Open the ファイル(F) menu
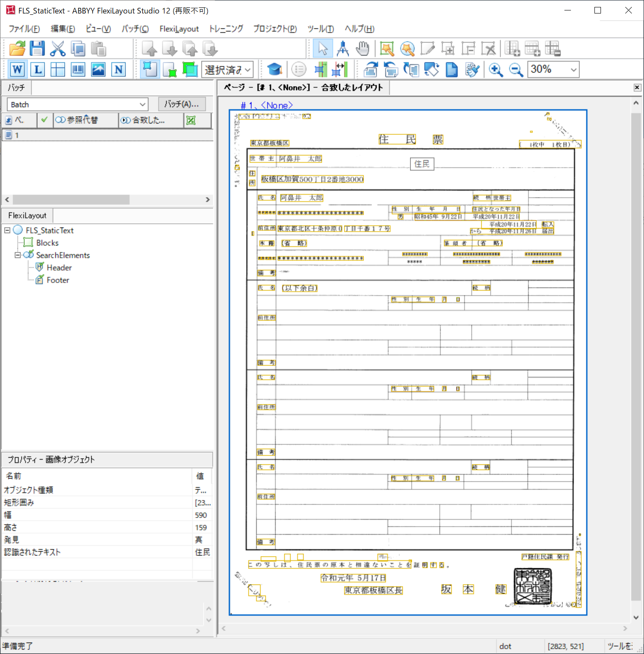This screenshot has width=644, height=654. 24,29
